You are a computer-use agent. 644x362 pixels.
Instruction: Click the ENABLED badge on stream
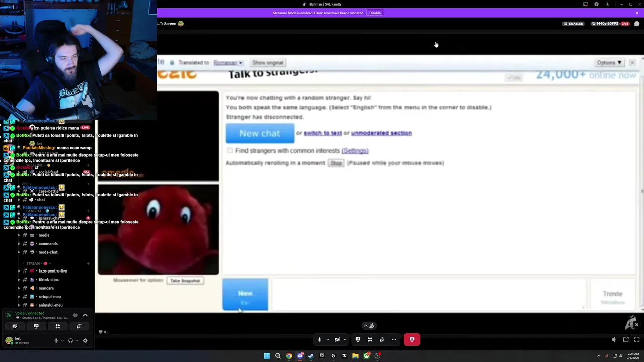tap(574, 24)
